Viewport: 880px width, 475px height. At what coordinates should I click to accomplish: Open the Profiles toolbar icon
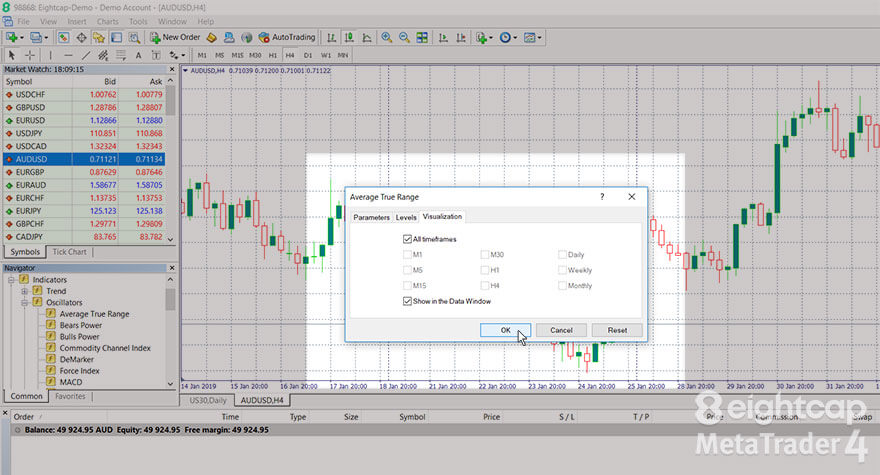[x=35, y=38]
